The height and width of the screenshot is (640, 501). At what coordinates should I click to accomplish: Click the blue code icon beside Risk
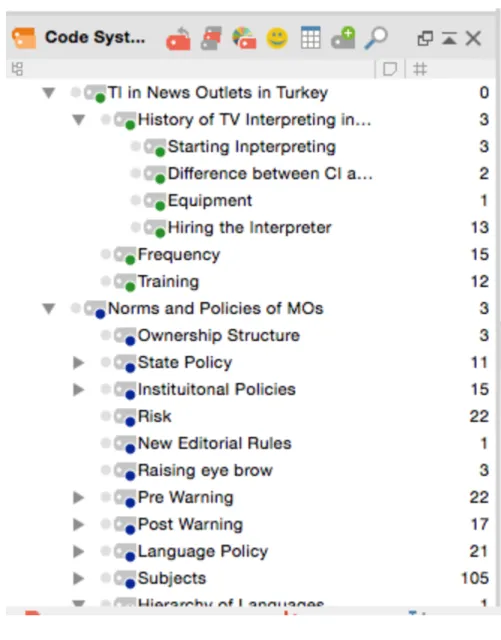point(125,417)
